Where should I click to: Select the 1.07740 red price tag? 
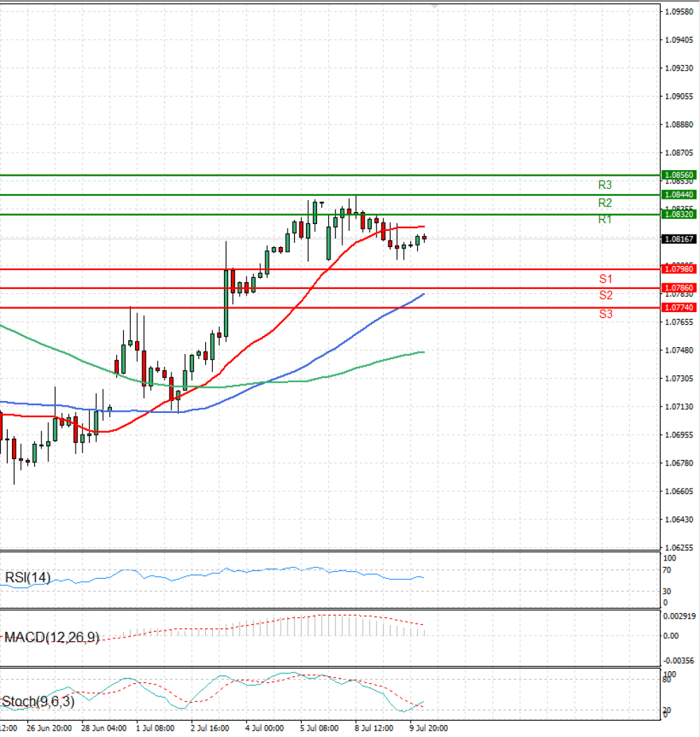[x=679, y=307]
